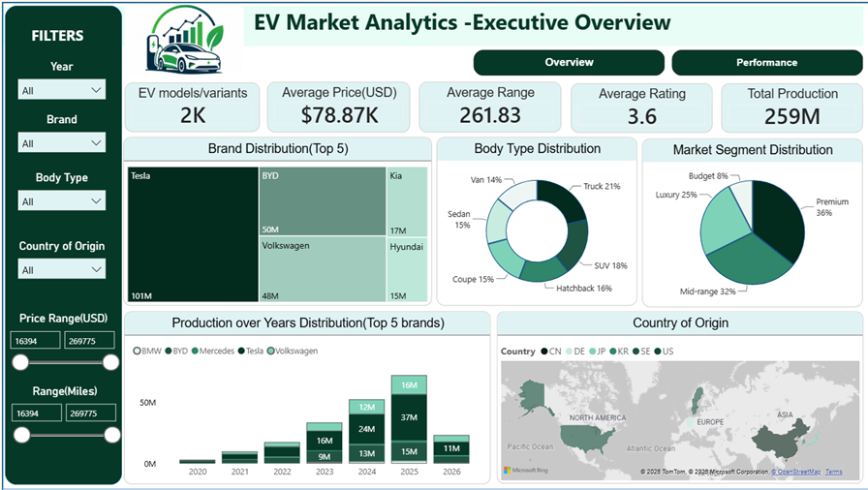Click the EV car logo image
Image resolution: width=868 pixels, height=490 pixels.
[184, 40]
